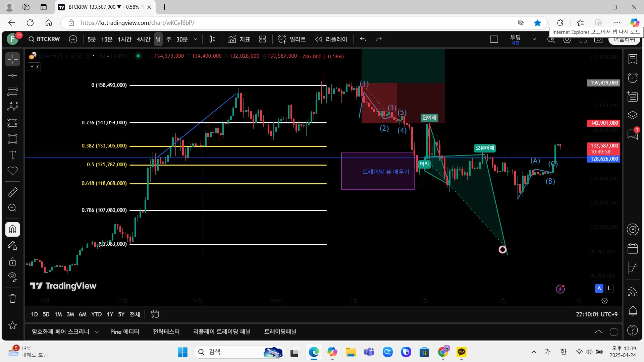This screenshot has width=644, height=362.
Task: Click the undo arrow in top toolbar
Action: [x=363, y=39]
